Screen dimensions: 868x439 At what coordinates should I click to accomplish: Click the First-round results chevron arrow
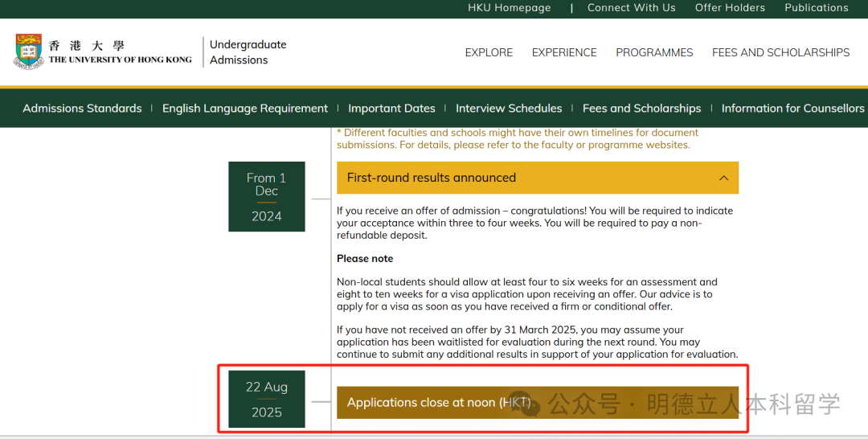723,178
